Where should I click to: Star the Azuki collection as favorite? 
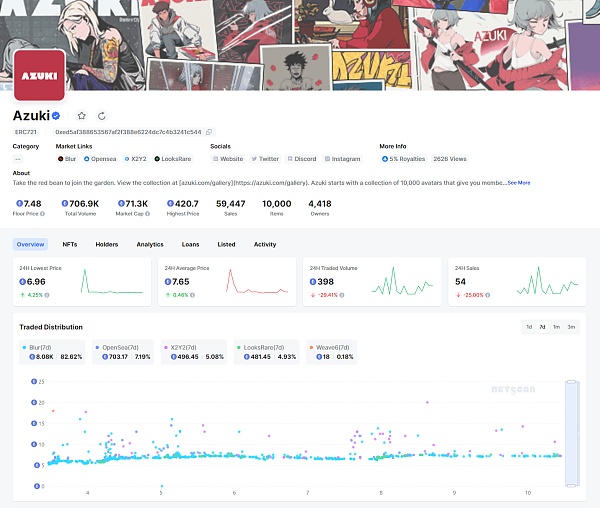click(x=82, y=116)
